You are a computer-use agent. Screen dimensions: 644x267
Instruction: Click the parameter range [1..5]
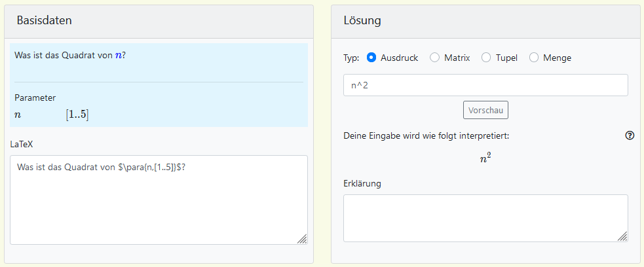pos(77,115)
